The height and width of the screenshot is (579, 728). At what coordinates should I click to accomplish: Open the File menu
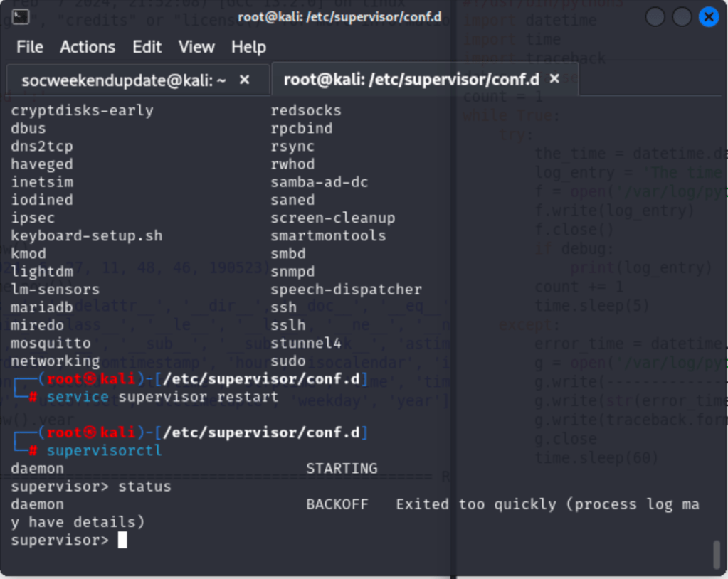pyautogui.click(x=30, y=47)
